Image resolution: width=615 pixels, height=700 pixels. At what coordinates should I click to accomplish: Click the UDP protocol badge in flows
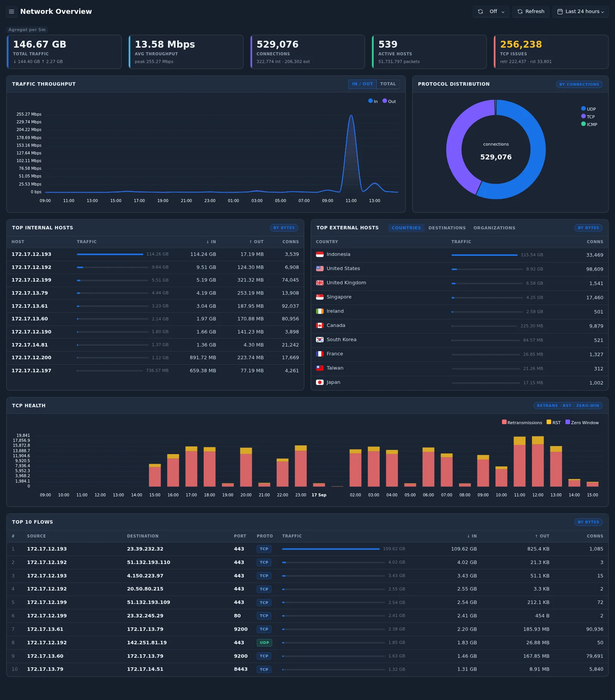[264, 643]
